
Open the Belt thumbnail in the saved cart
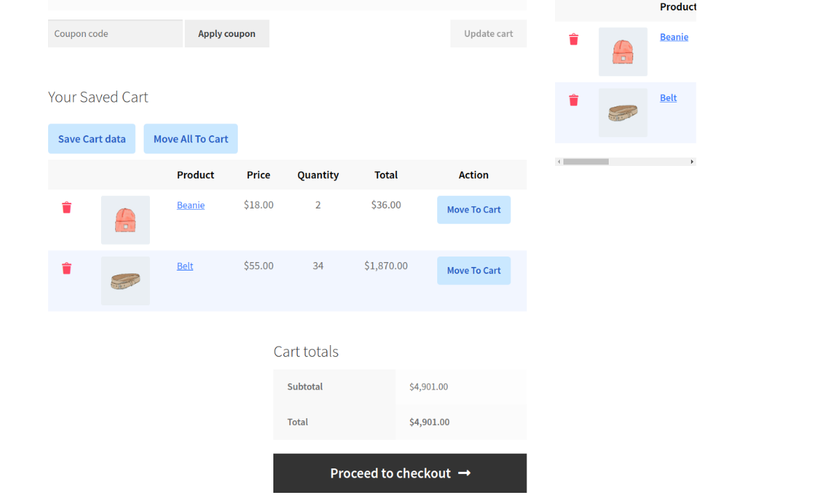point(125,280)
